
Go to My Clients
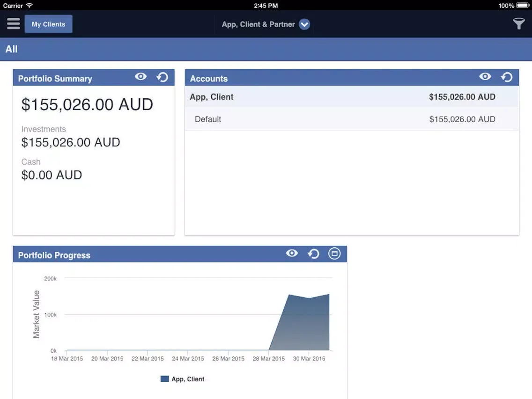pos(48,24)
